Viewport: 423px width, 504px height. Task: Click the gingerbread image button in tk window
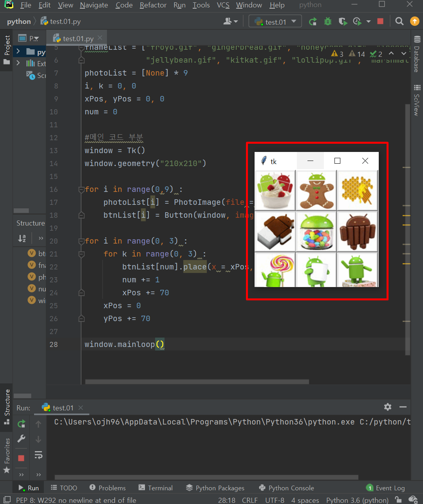pos(316,190)
